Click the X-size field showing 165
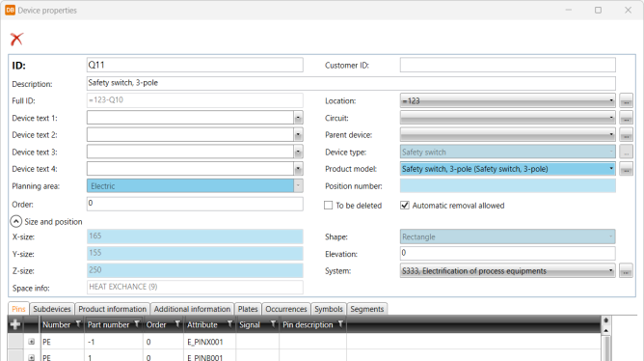The width and height of the screenshot is (644, 361). [195, 236]
